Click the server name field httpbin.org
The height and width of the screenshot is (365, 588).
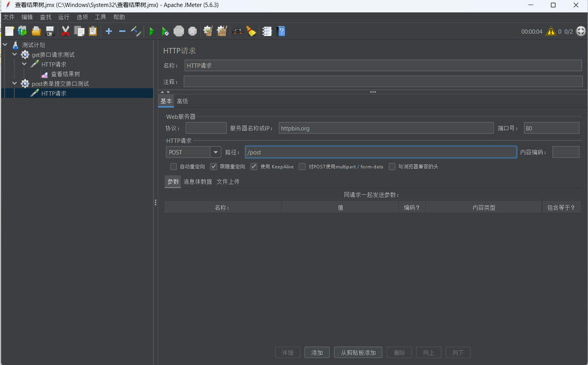coord(386,128)
